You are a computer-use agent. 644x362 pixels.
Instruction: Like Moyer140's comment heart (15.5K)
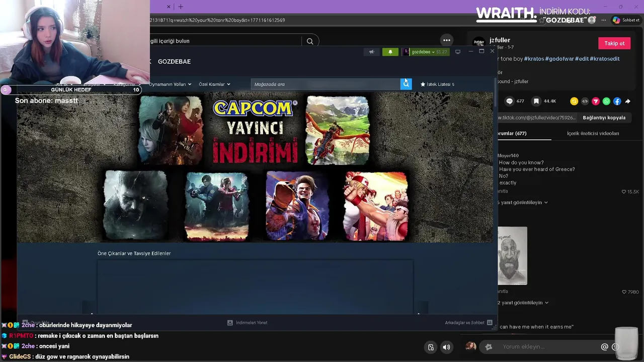point(624,192)
